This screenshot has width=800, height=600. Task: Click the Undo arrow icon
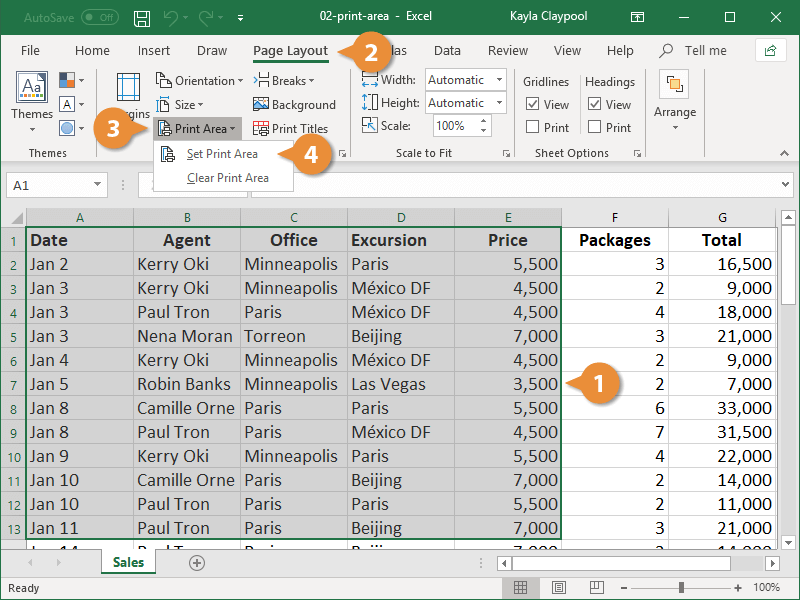pos(170,18)
